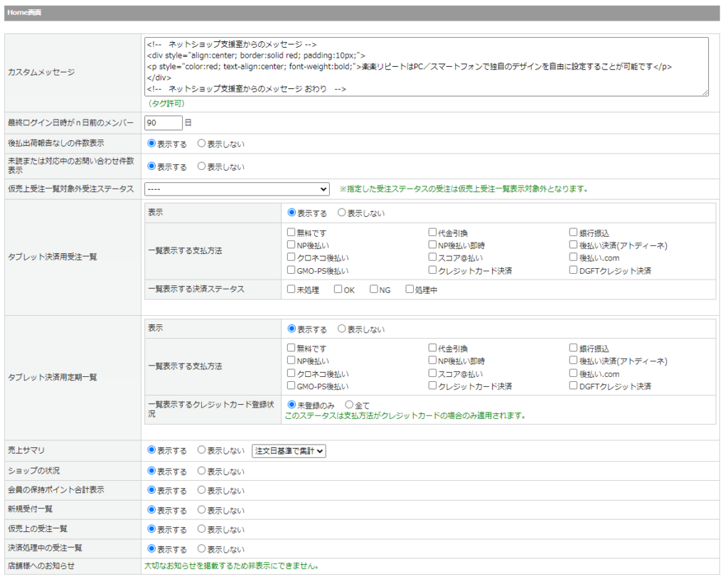Open the 注文日基準で集計 dropdown
The width and height of the screenshot is (728, 579).
289,450
